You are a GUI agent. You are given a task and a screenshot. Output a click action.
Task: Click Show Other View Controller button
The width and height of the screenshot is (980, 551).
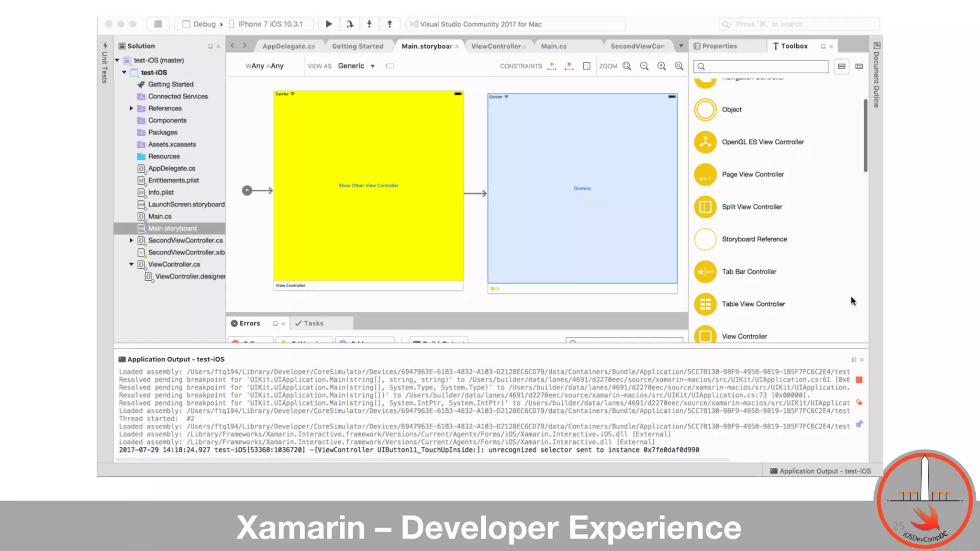[x=368, y=186]
